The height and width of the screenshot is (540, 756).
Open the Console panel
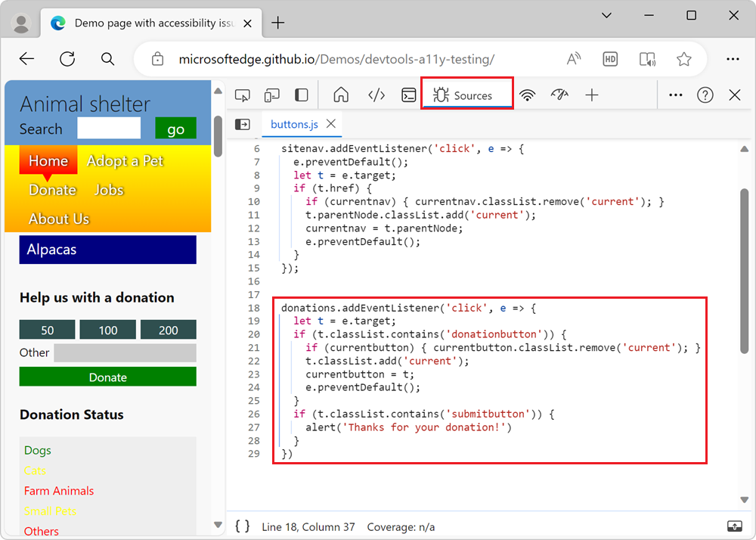pyautogui.click(x=408, y=95)
